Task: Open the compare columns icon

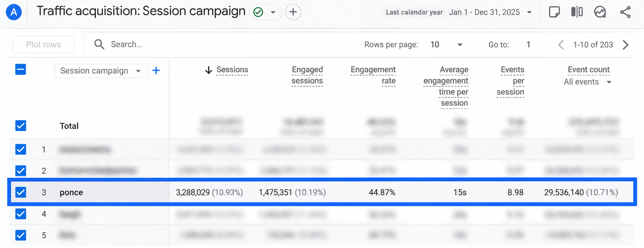Action: (577, 12)
